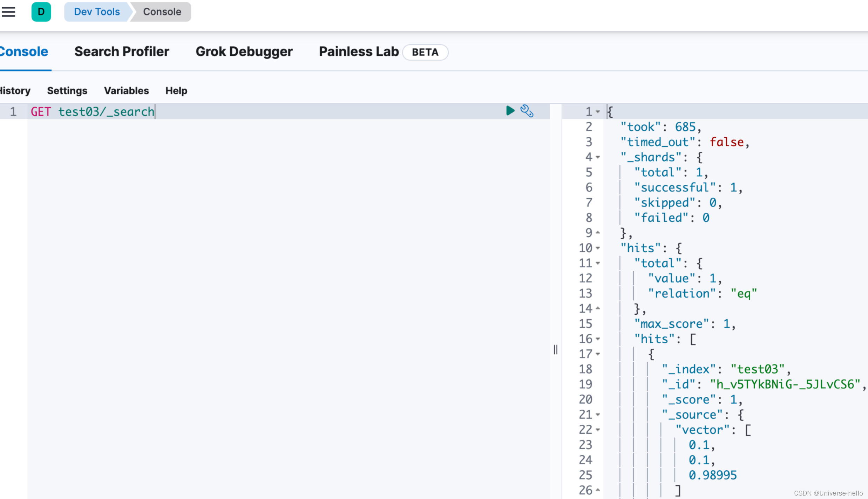The width and height of the screenshot is (868, 499).
Task: Collapse the vector array at line 22
Action: [598, 430]
